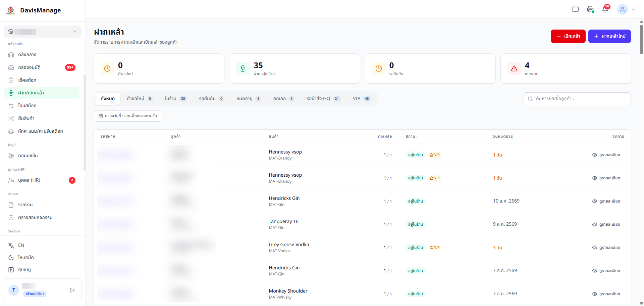Select ฝาก/เบิกเหล้า sidebar item

42,93
